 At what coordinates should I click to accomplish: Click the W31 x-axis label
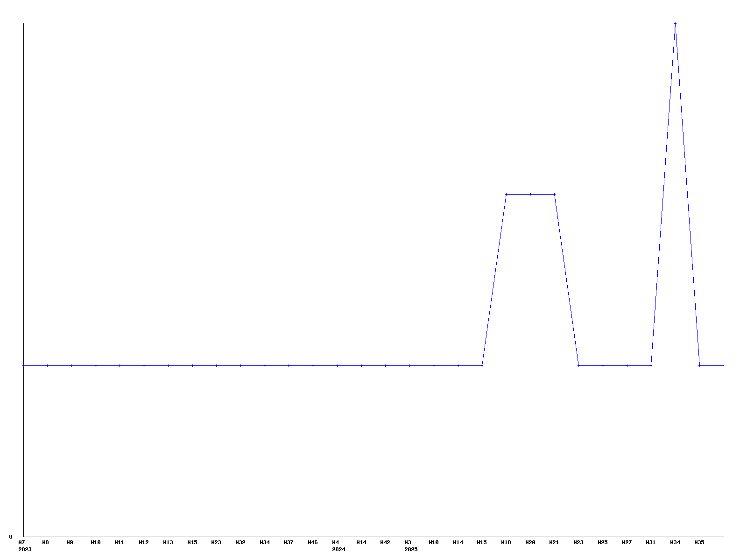click(651, 542)
